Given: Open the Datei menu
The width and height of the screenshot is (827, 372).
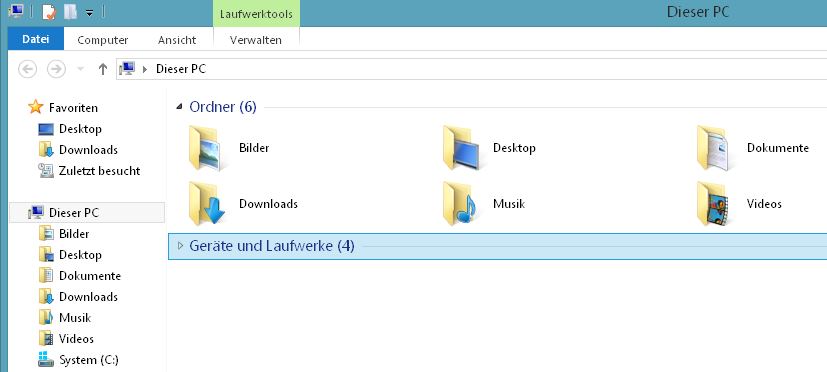Looking at the screenshot, I should point(36,40).
